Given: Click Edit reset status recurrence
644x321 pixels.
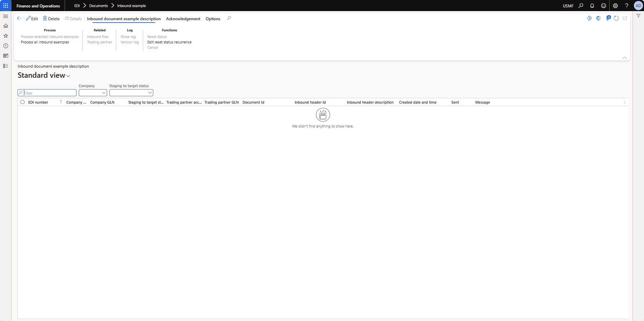Looking at the screenshot, I should point(169,42).
